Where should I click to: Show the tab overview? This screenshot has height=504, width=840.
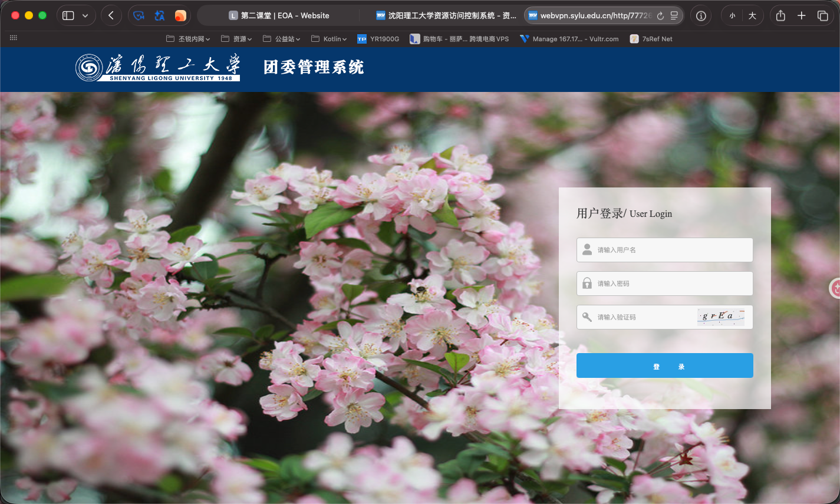823,16
